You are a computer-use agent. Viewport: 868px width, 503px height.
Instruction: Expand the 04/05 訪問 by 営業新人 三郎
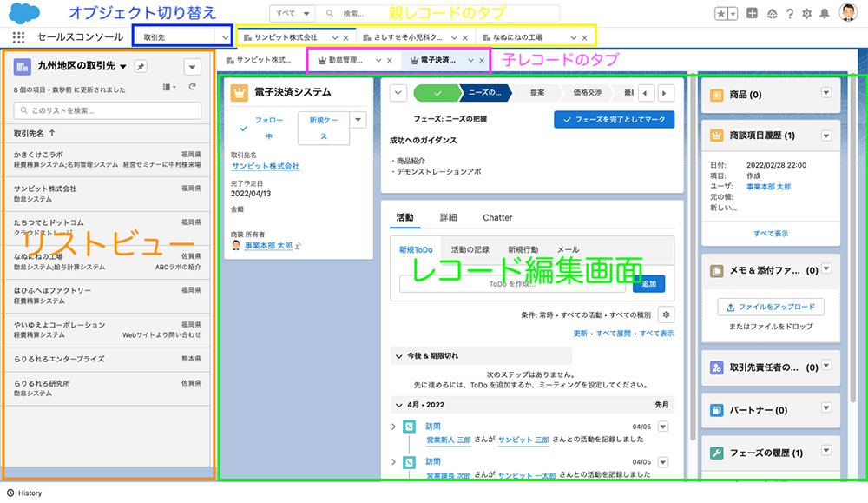tap(393, 427)
